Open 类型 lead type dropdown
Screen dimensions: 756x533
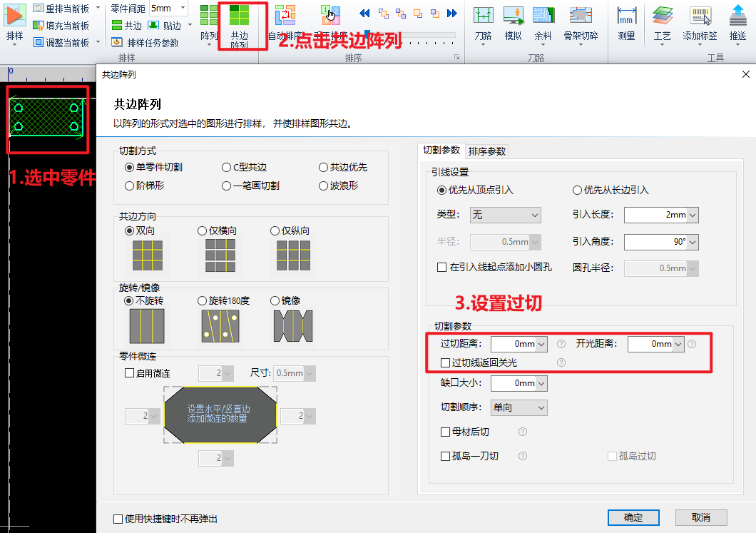(505, 215)
